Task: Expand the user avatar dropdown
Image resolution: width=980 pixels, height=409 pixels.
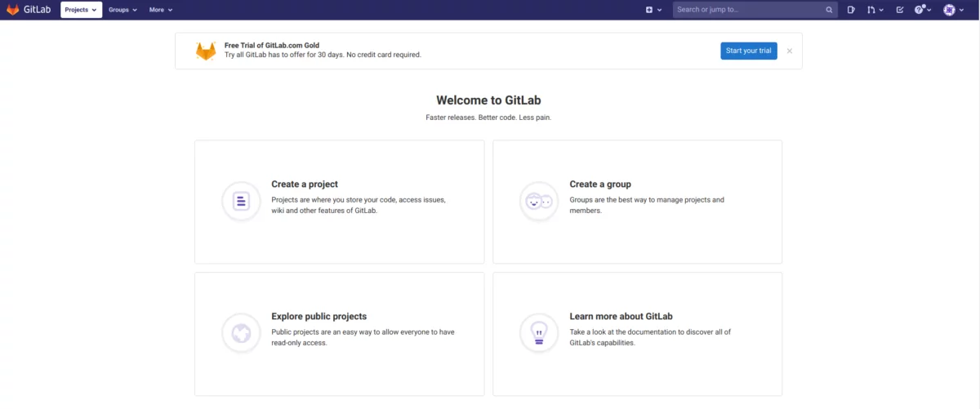Action: [x=954, y=10]
